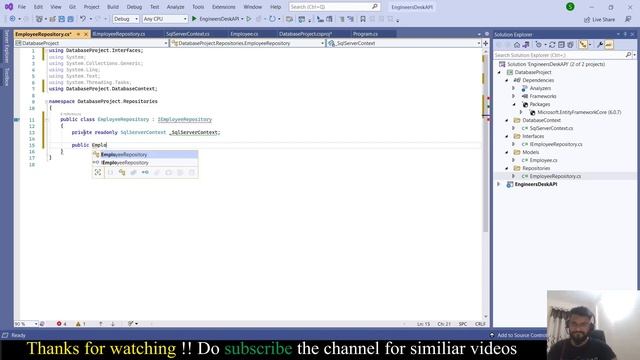Click the Solution Explorer Pending Changes filter icon
The height and width of the screenshot is (360, 640).
coord(539,44)
